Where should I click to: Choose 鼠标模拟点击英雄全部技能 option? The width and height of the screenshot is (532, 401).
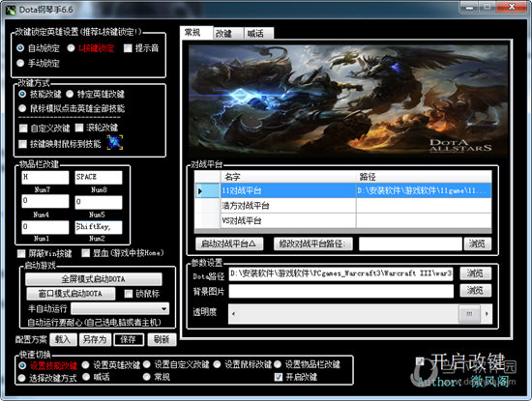click(x=22, y=108)
